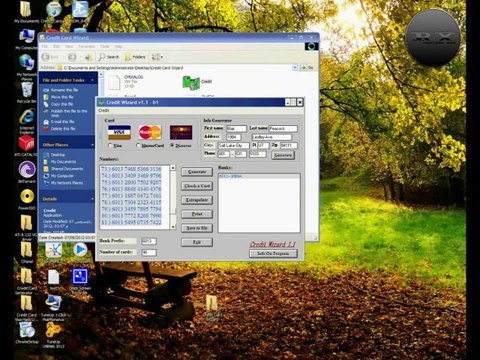The image size is (480, 360).
Task: Click the Save to file button
Action: point(197,228)
